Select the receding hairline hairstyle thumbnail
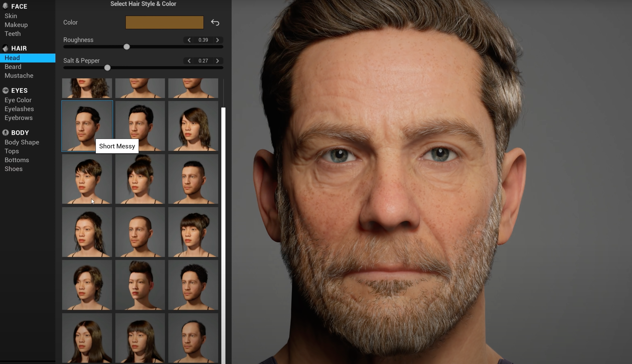This screenshot has height=364, width=632. (x=193, y=338)
